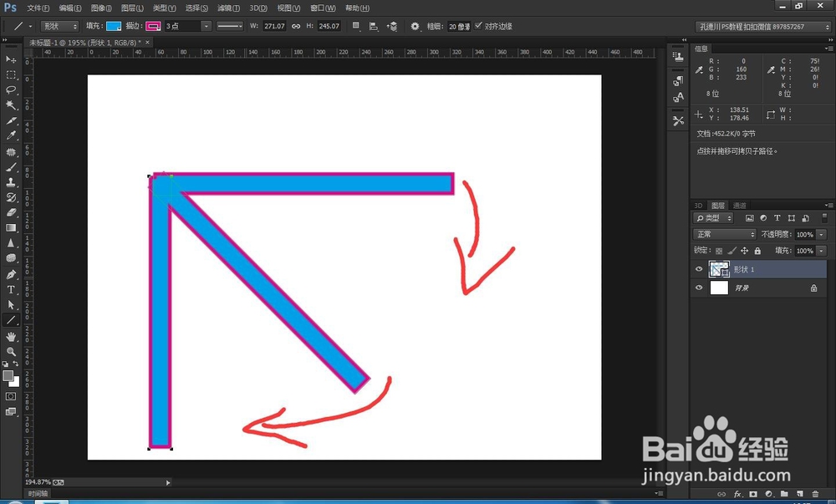Select the Brush tool
Viewport: 836px width, 504px height.
[x=11, y=167]
